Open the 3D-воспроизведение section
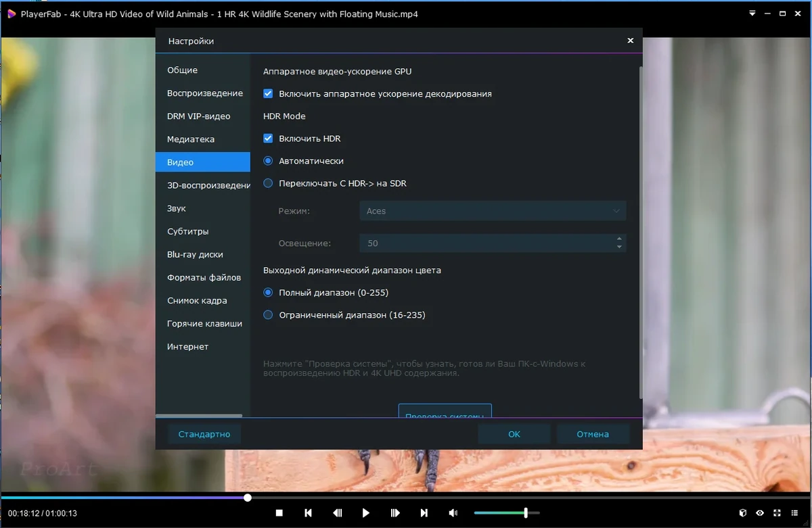 [x=203, y=185]
